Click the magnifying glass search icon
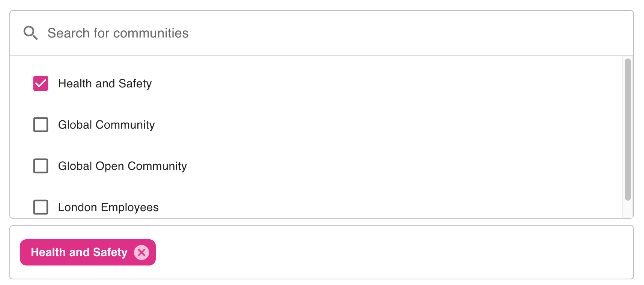Screen dimensions: 644x285 (x=30, y=33)
